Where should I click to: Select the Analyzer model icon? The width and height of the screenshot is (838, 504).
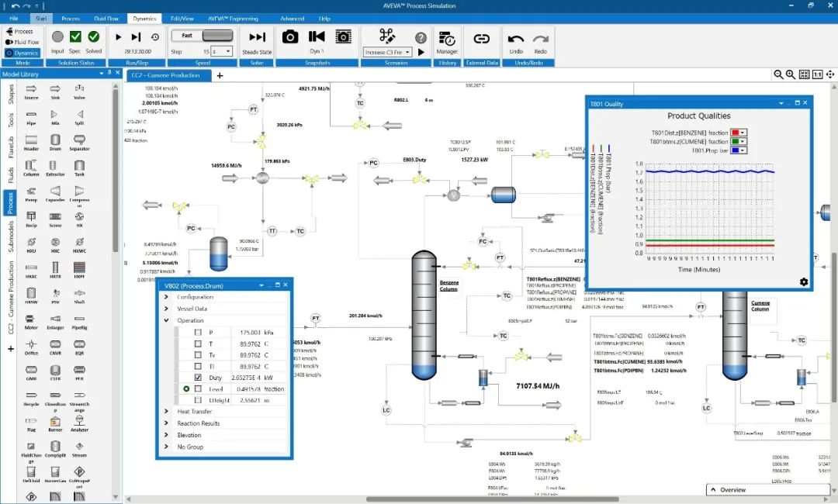(79, 423)
